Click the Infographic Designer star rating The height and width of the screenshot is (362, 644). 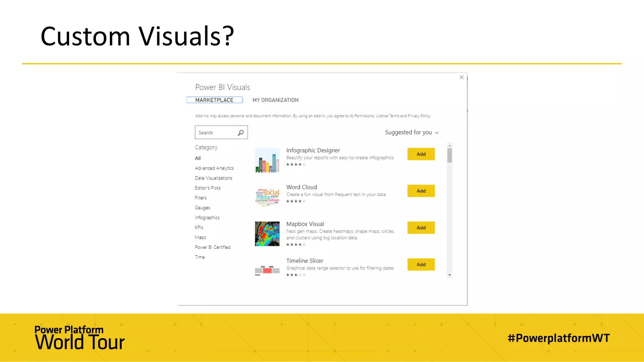296,164
